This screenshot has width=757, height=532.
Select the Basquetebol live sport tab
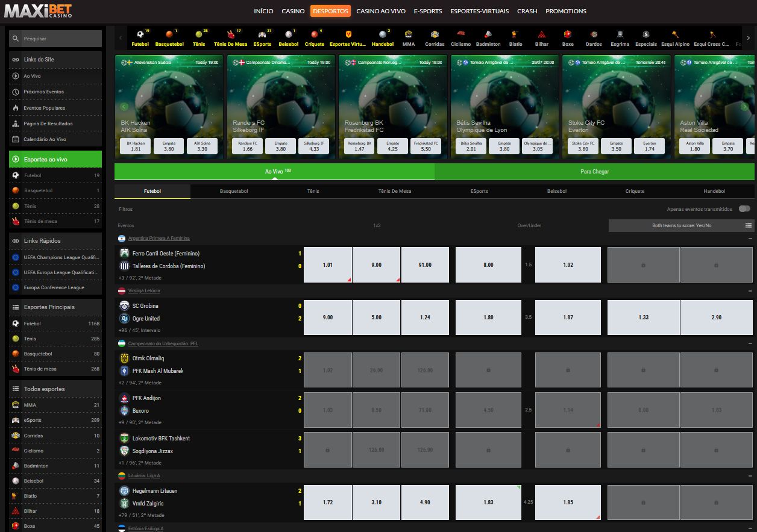click(234, 191)
